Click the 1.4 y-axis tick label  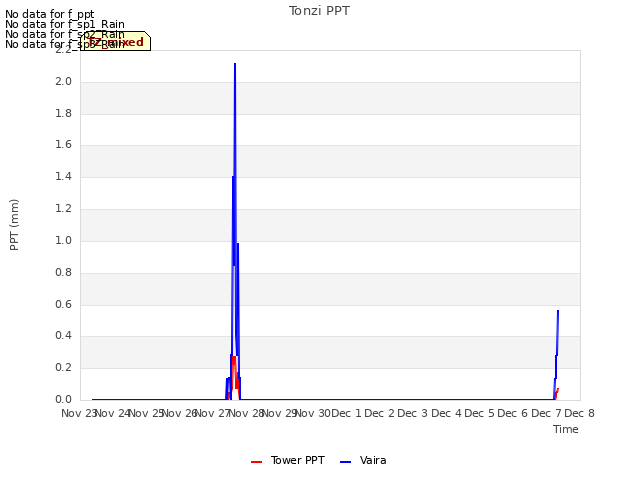click(x=63, y=176)
